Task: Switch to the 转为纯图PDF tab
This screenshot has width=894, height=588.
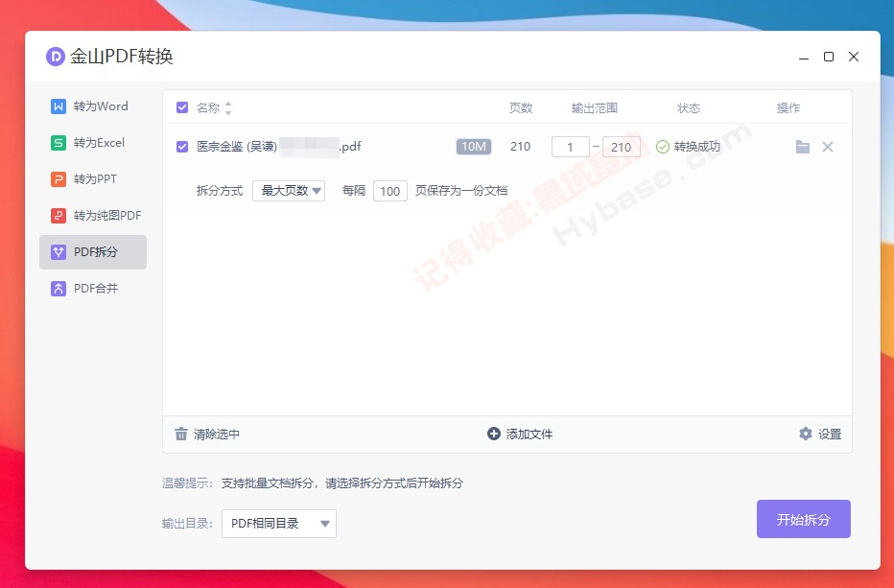Action: coord(93,216)
